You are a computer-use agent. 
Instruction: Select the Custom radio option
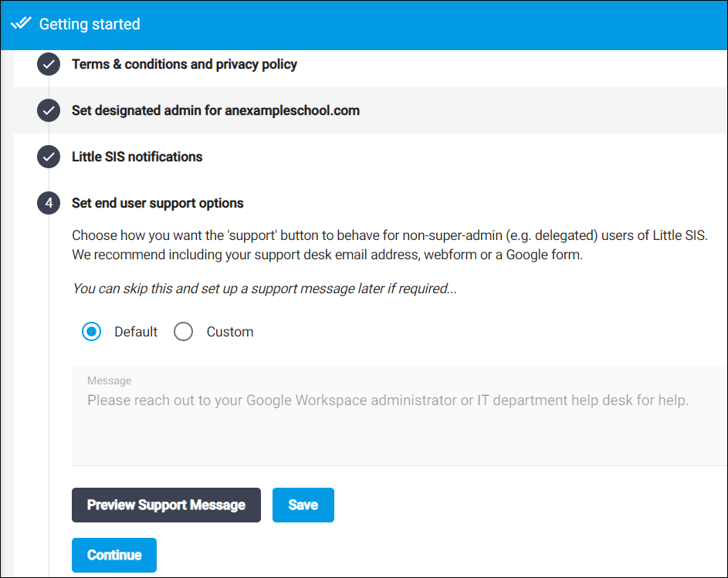point(184,332)
